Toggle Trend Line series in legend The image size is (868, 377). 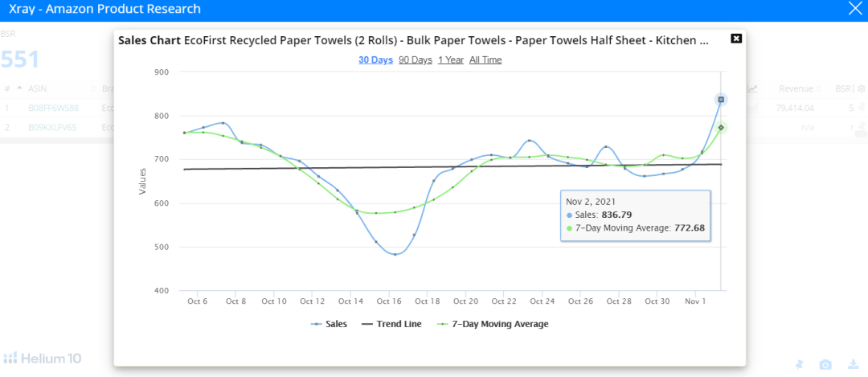click(x=391, y=324)
